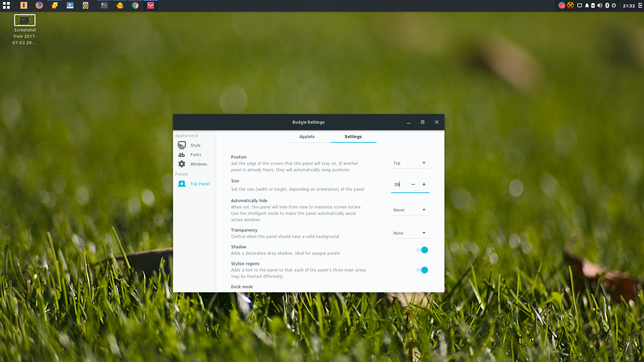Close the Budgie Settings window
Viewport: 644px width, 362px height.
pos(437,122)
